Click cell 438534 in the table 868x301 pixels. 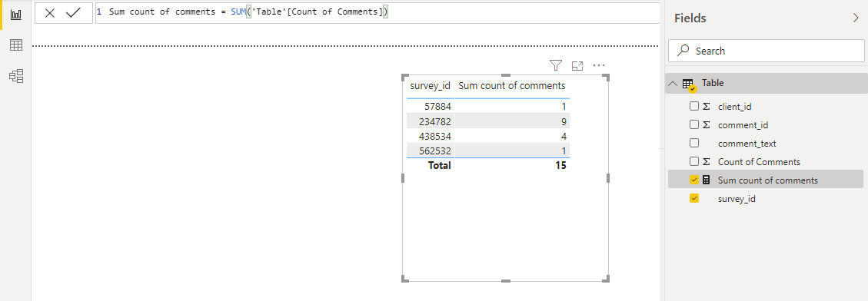point(436,136)
